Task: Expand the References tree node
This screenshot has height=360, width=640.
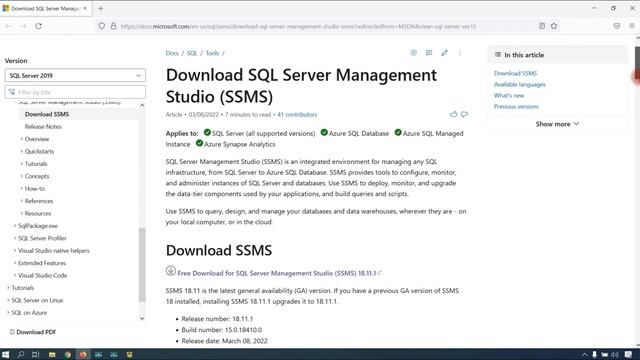Action: coord(22,201)
